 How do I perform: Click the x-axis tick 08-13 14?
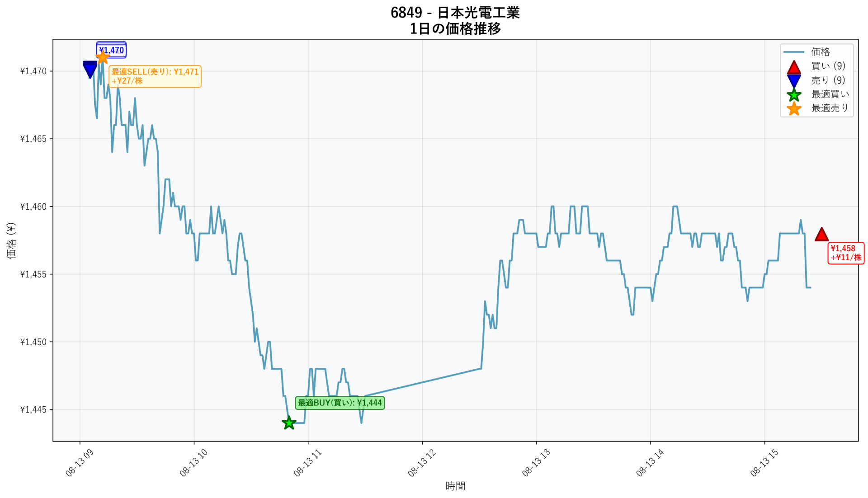[x=651, y=463]
